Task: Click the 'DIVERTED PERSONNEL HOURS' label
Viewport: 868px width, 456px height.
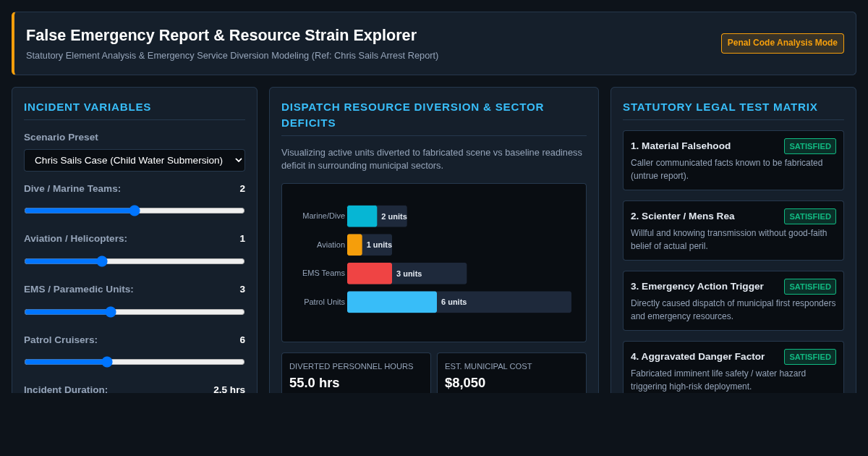Action: (352, 366)
